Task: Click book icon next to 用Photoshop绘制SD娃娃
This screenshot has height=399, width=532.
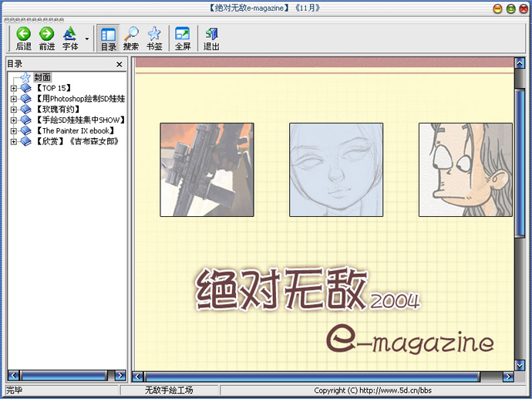Action: point(25,99)
